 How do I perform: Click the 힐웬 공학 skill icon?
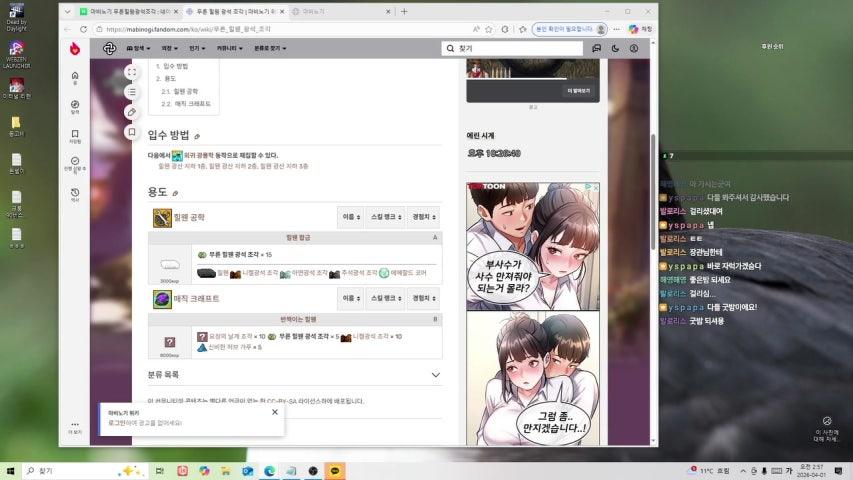pos(162,218)
